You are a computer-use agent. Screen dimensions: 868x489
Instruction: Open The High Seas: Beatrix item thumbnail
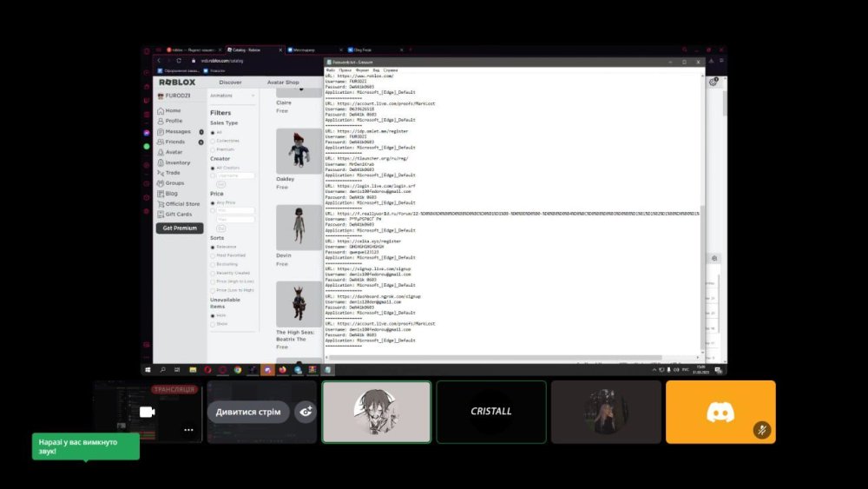[x=299, y=304]
